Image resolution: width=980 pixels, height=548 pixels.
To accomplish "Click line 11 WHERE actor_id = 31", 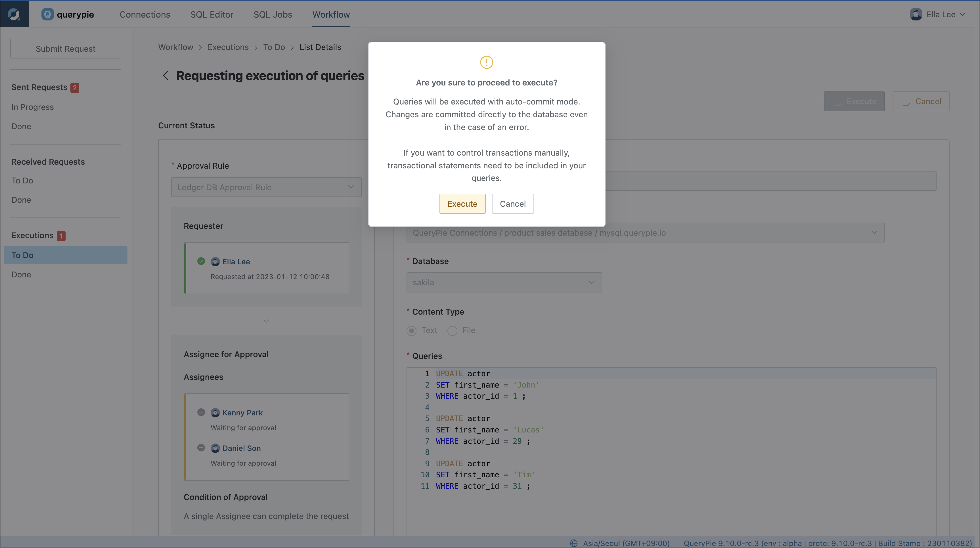I will click(483, 486).
